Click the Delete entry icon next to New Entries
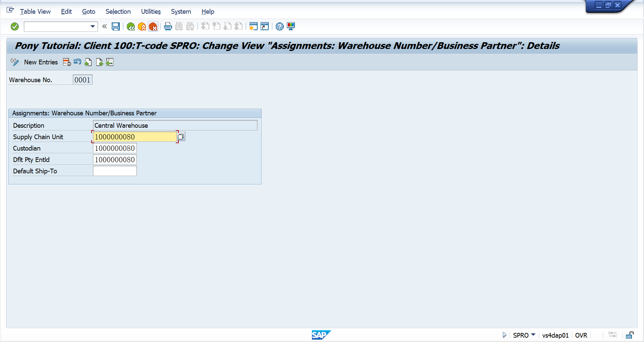The image size is (644, 342). click(66, 62)
